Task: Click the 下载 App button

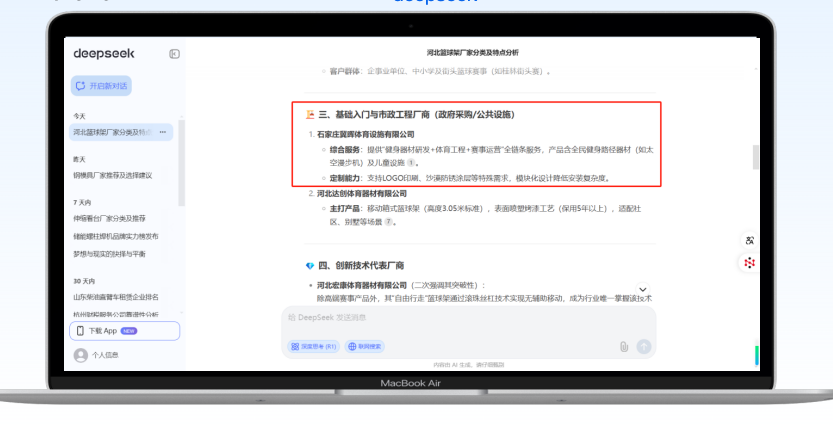Action: 125,330
